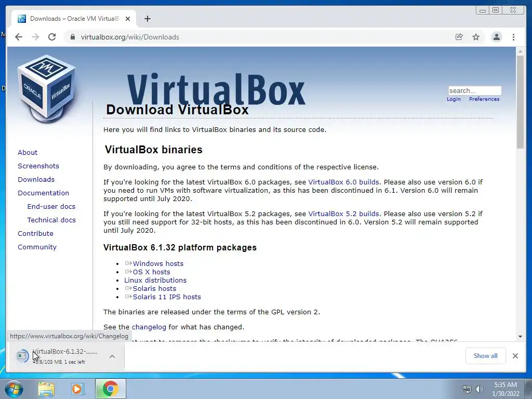Screen dimensions: 532x399
Task: Click the address bar URL
Action: (x=129, y=37)
